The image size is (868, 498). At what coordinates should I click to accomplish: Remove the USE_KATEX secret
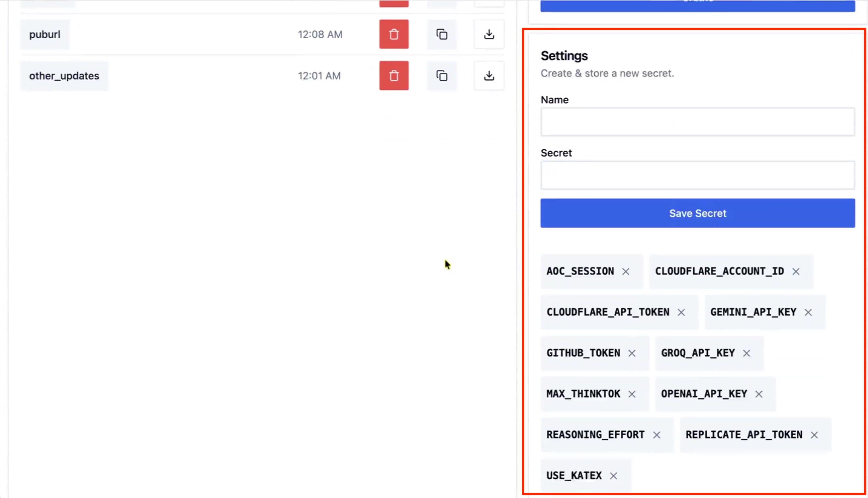coord(614,476)
